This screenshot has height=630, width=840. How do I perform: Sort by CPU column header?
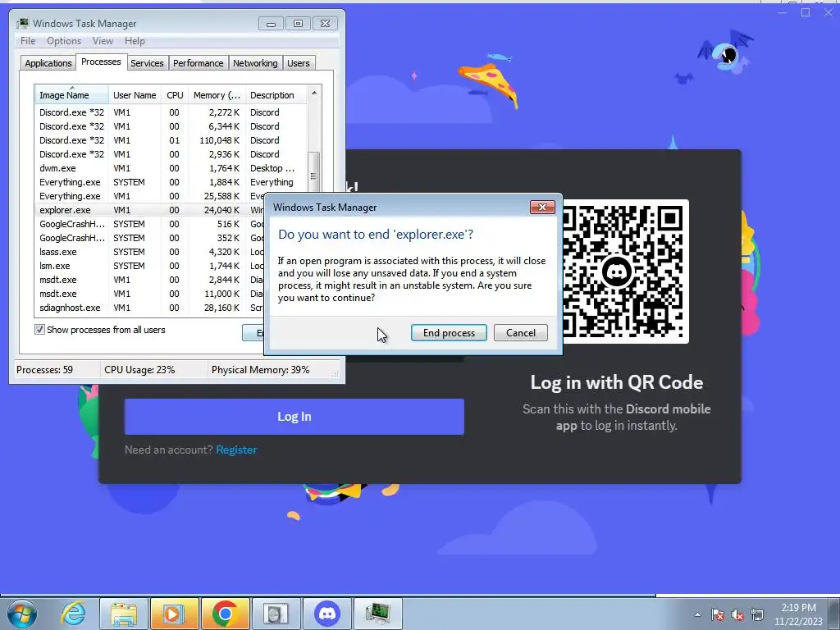pyautogui.click(x=175, y=95)
